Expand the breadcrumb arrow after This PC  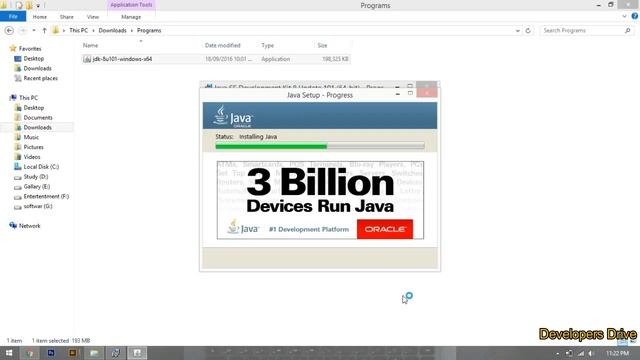(x=93, y=31)
